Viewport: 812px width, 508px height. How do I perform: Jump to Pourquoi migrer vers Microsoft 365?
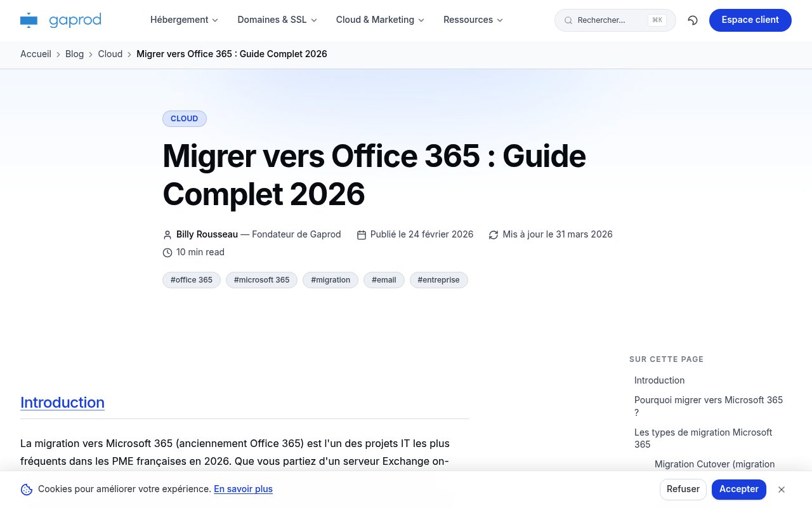pos(709,406)
